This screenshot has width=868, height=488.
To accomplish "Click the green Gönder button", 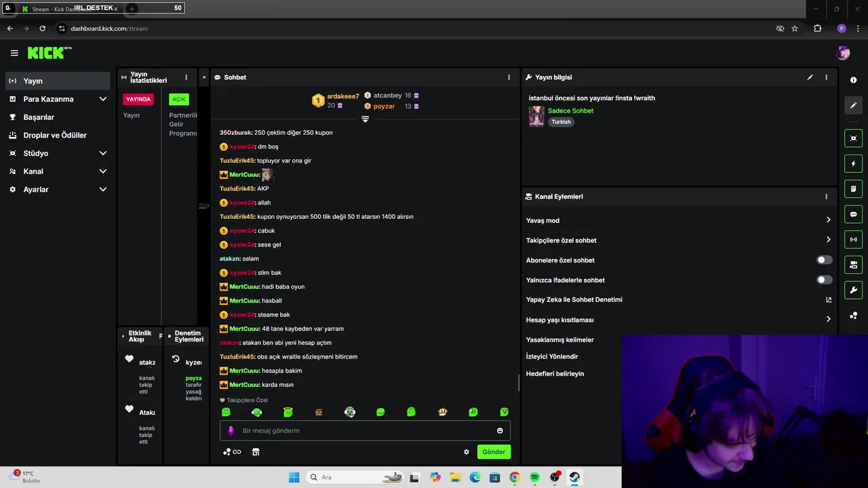I will (494, 452).
